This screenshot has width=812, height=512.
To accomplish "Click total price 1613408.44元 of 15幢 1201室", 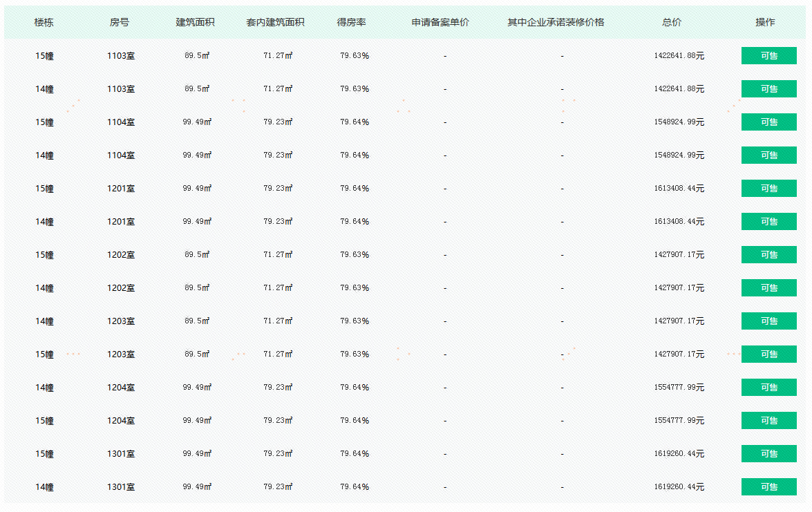I will point(679,189).
